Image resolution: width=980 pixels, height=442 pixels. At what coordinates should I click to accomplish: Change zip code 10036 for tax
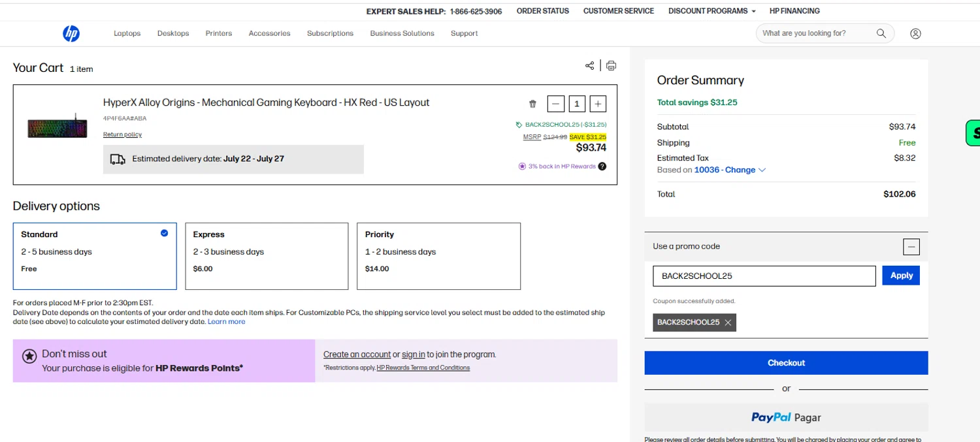pyautogui.click(x=730, y=170)
